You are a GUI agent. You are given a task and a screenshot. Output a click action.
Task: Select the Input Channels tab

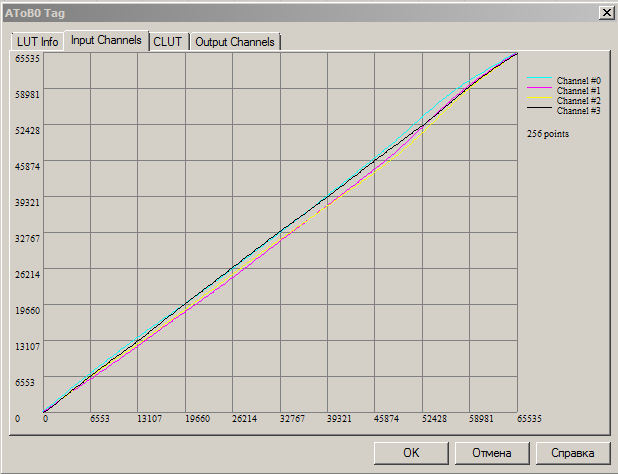pyautogui.click(x=108, y=41)
